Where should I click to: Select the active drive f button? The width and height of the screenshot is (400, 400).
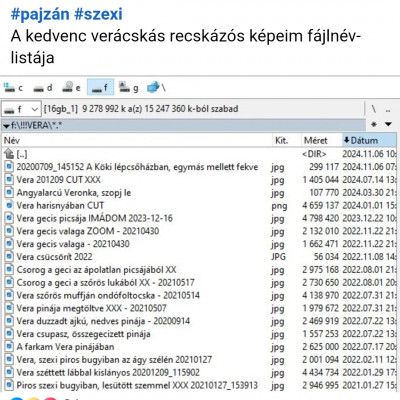tap(100, 88)
